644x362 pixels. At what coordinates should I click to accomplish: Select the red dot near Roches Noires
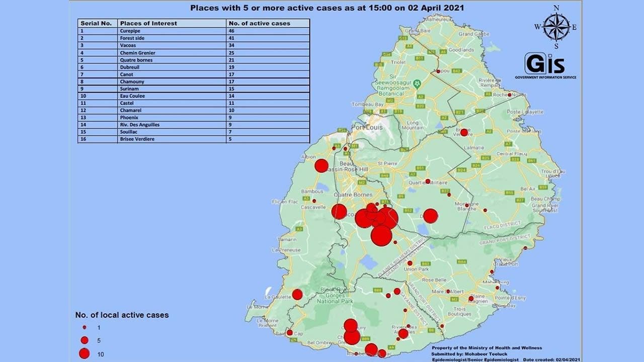(510, 95)
